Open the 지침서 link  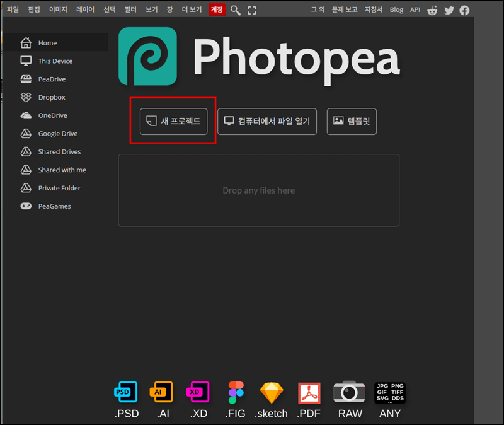pyautogui.click(x=374, y=9)
